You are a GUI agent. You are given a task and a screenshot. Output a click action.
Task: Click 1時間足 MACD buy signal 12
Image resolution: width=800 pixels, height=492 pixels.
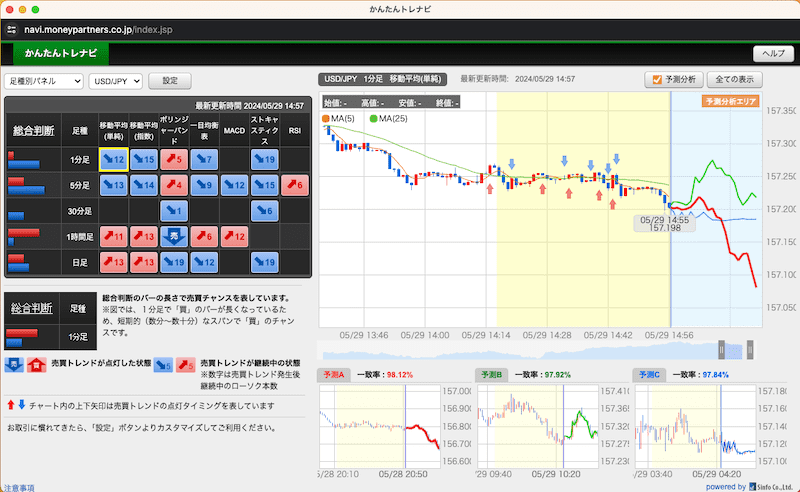(234, 237)
